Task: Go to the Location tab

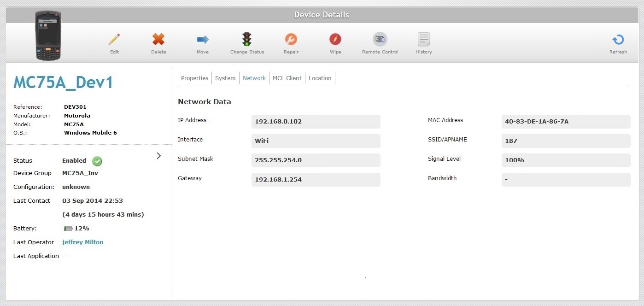Action: 320,78
